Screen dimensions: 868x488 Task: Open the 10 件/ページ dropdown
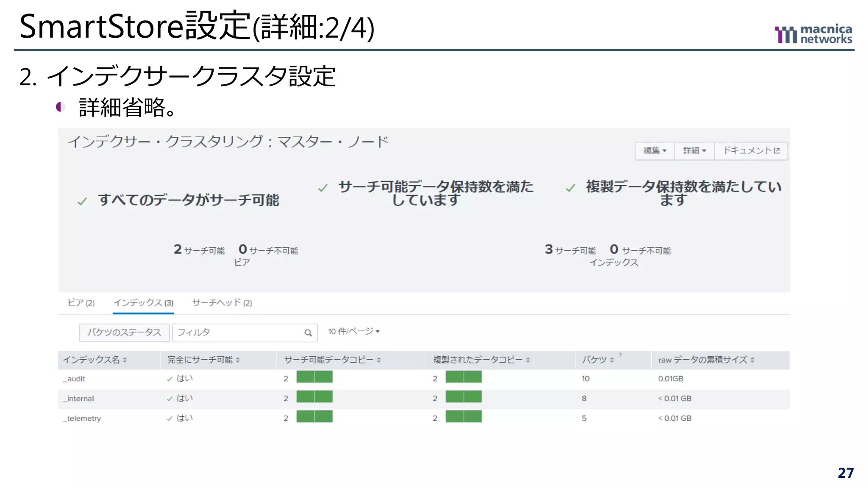point(354,331)
